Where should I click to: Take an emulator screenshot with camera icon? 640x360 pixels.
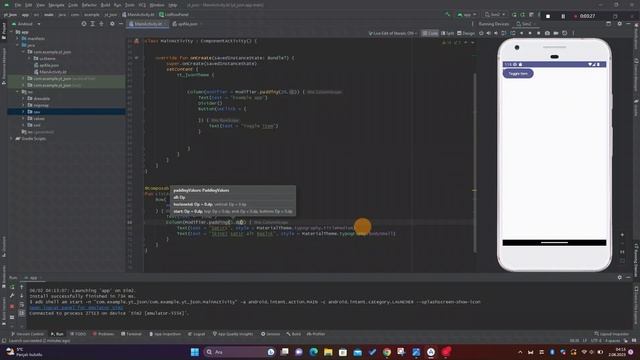click(547, 33)
